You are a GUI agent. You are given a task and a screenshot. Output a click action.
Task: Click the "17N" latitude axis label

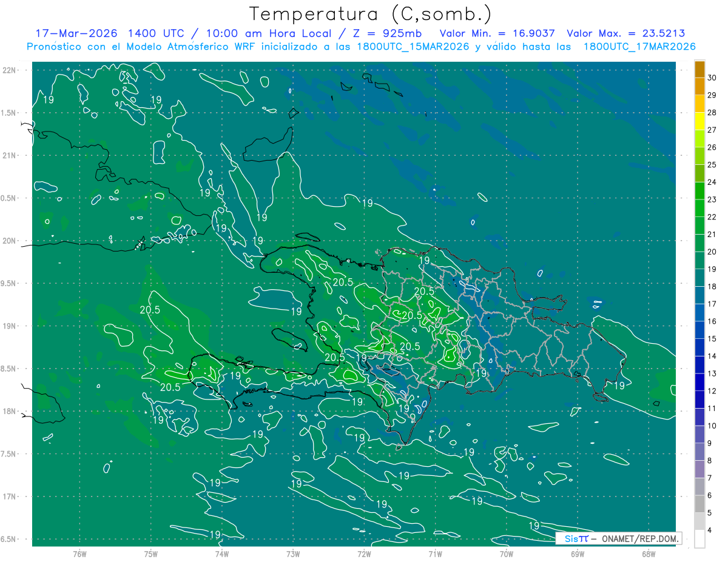click(x=10, y=497)
